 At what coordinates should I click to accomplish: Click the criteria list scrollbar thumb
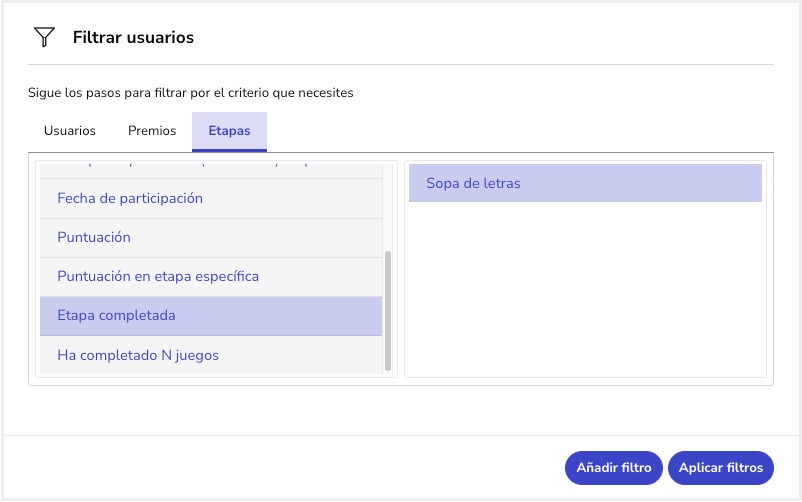pos(389,308)
